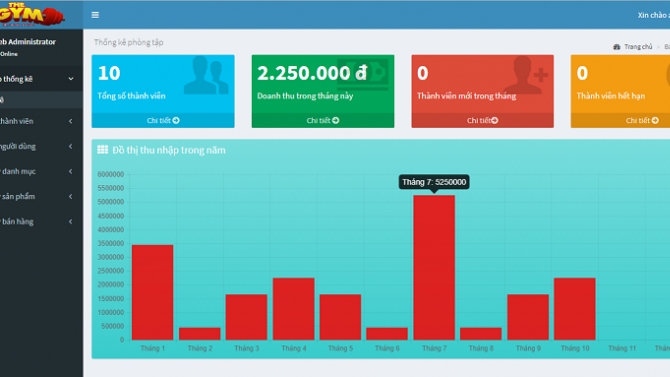Open Chi tiết for Thành viên hết hạn
The width and height of the screenshot is (670, 377).
tap(620, 121)
